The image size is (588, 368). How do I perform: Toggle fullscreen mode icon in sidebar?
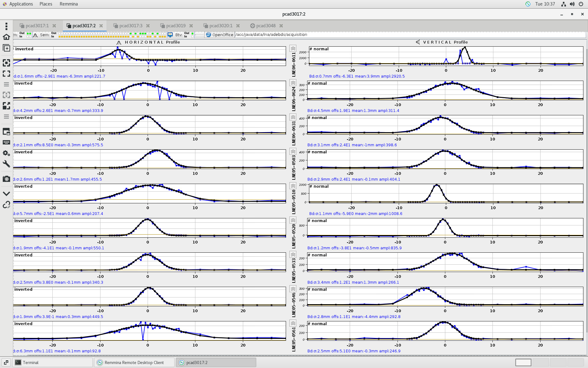click(x=6, y=74)
